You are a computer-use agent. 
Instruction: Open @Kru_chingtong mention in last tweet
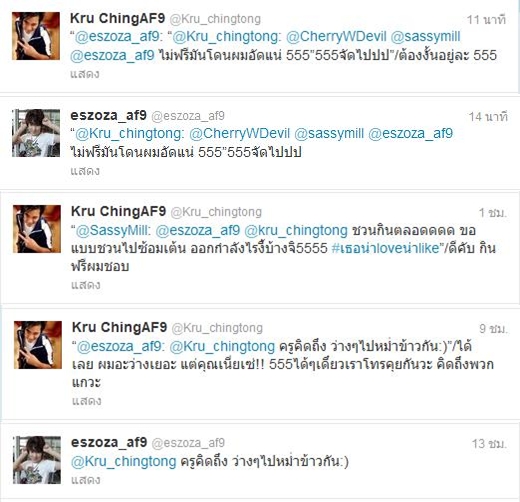(124, 462)
